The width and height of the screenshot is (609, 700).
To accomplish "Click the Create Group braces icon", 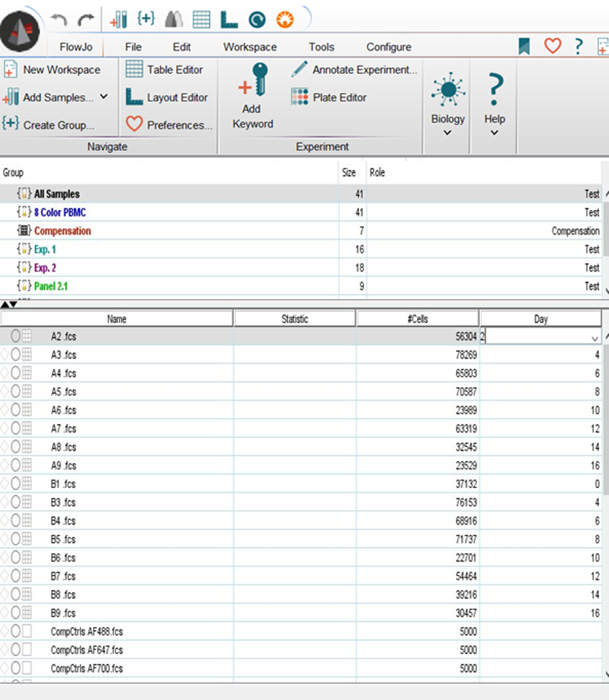I will [x=11, y=123].
